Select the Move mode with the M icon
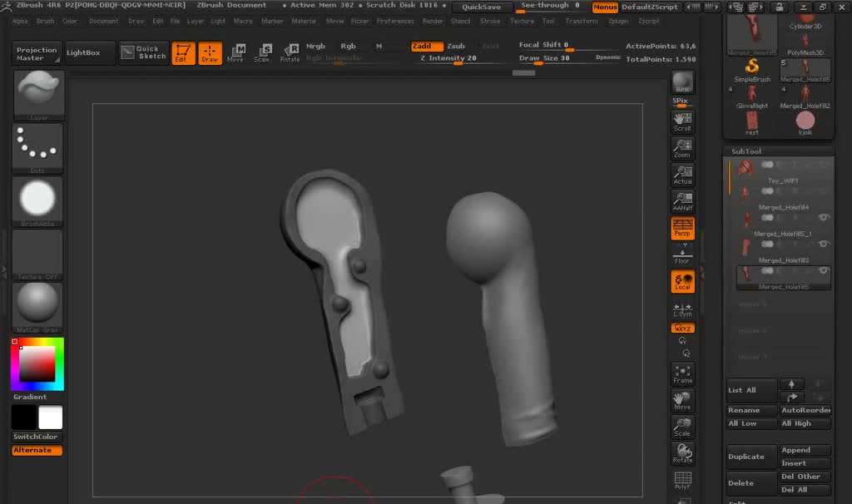The height and width of the screenshot is (504, 852). coord(235,53)
